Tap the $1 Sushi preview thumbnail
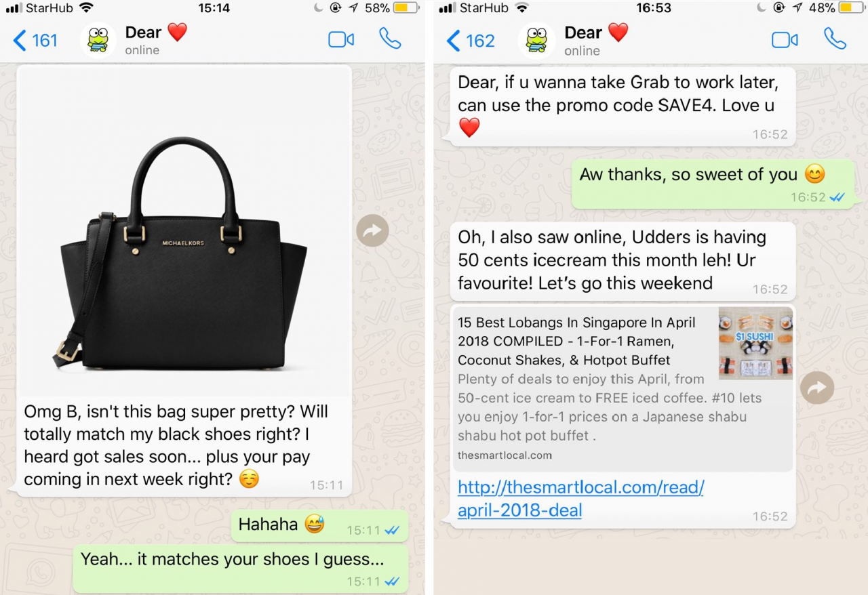Image resolution: width=868 pixels, height=595 pixels. pos(755,344)
